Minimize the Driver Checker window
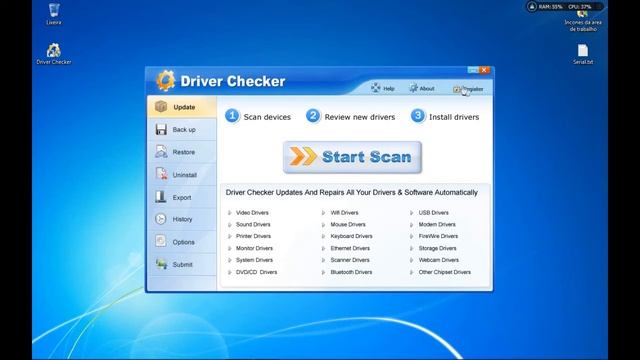Image resolution: width=640 pixels, height=360 pixels. (473, 70)
